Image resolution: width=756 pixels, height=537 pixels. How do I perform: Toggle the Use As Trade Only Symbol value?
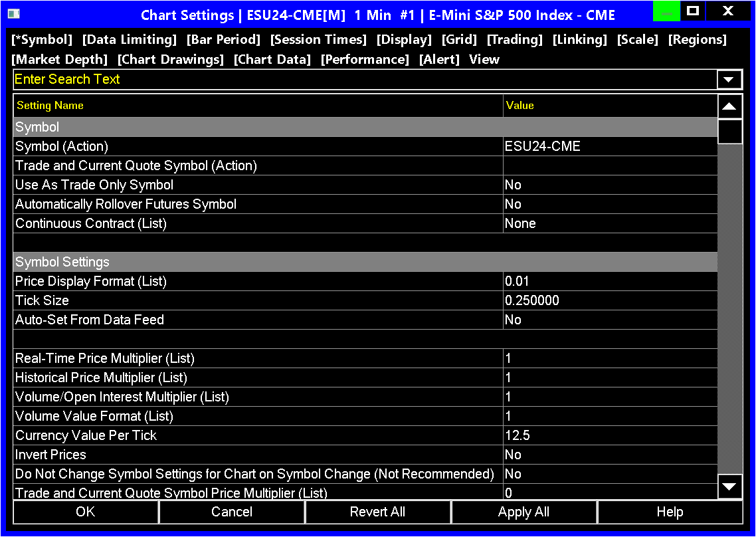610,185
